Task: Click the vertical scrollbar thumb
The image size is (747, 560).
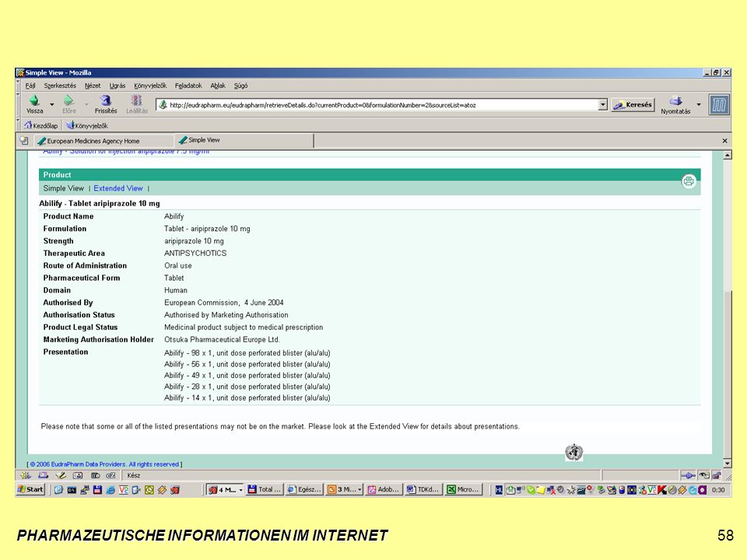Action: coord(728,374)
